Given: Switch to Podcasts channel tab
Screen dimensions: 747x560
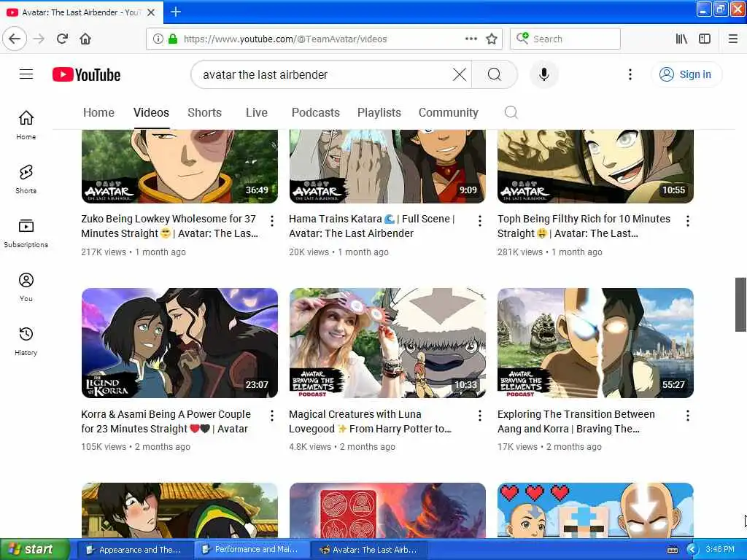Looking at the screenshot, I should (315, 112).
